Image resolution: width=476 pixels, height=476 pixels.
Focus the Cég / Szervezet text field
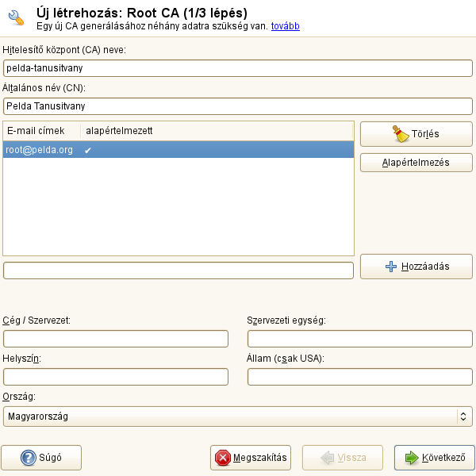pyautogui.click(x=116, y=339)
